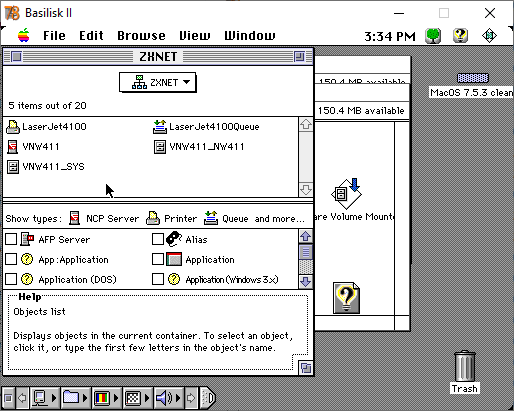
Task: Click the Control Strip left scroll arrow
Action: click(x=22, y=398)
